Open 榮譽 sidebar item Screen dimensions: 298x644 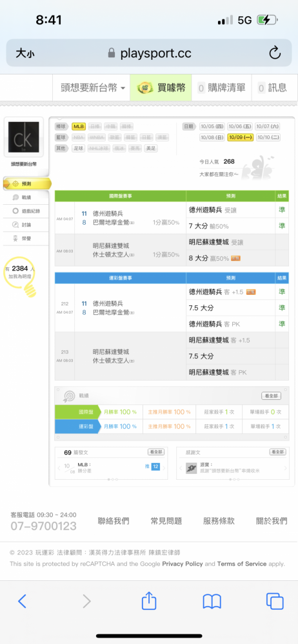[x=26, y=238]
